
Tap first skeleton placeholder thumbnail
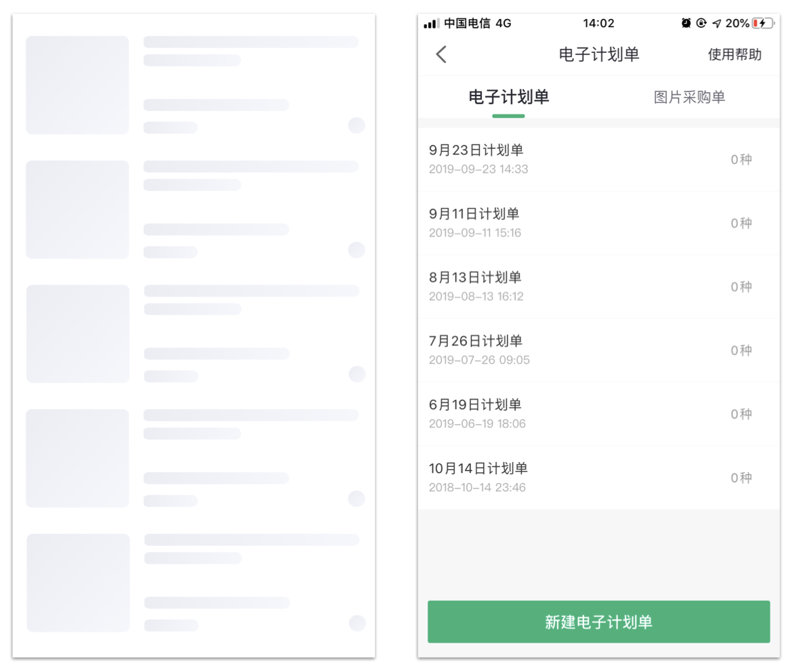(77, 85)
